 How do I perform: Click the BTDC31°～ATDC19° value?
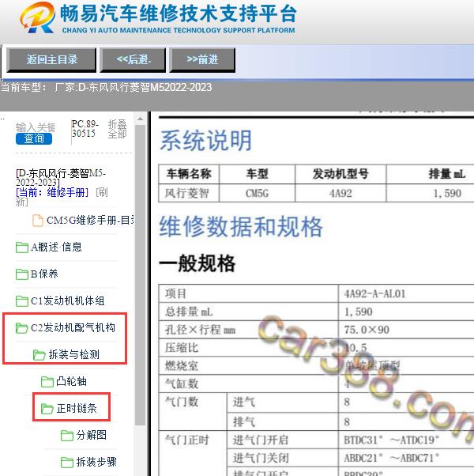click(x=391, y=440)
